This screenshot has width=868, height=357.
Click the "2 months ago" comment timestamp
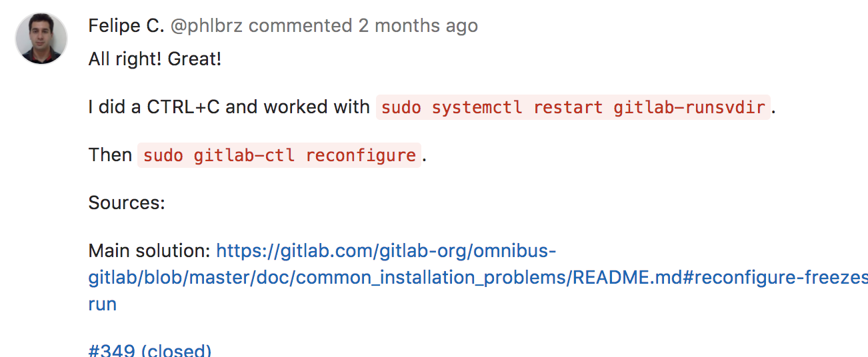(x=418, y=26)
